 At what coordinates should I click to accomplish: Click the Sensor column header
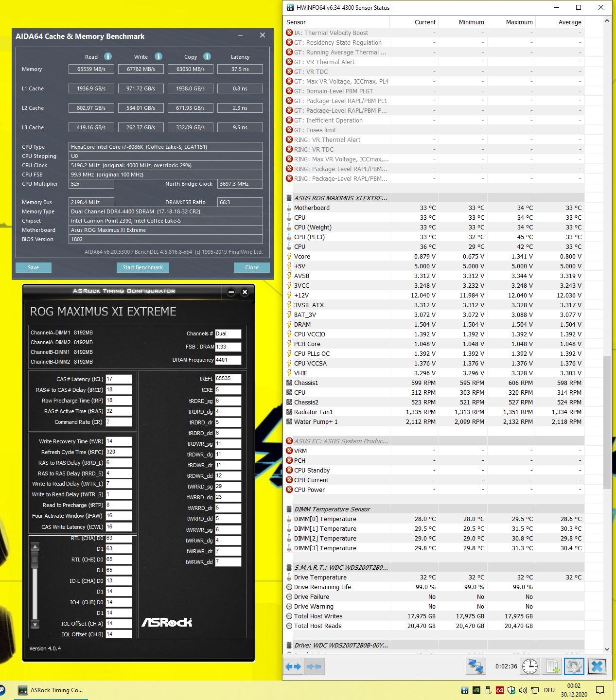pyautogui.click(x=336, y=22)
